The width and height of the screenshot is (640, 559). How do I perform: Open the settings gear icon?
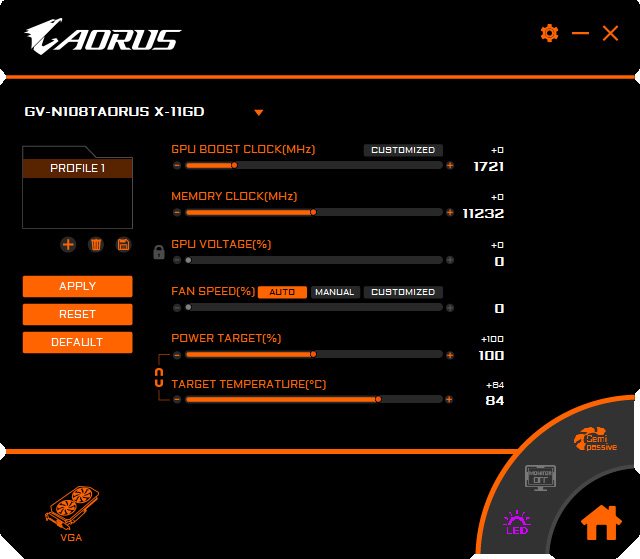click(x=549, y=33)
